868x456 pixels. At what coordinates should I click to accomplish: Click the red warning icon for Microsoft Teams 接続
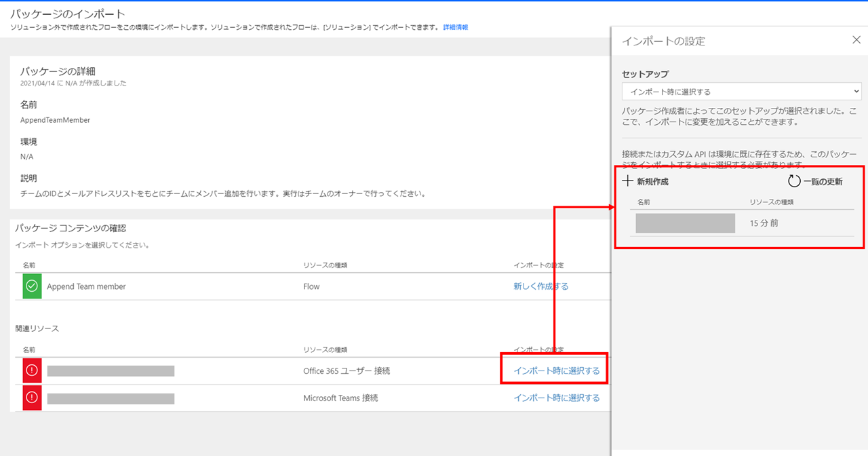(x=31, y=398)
